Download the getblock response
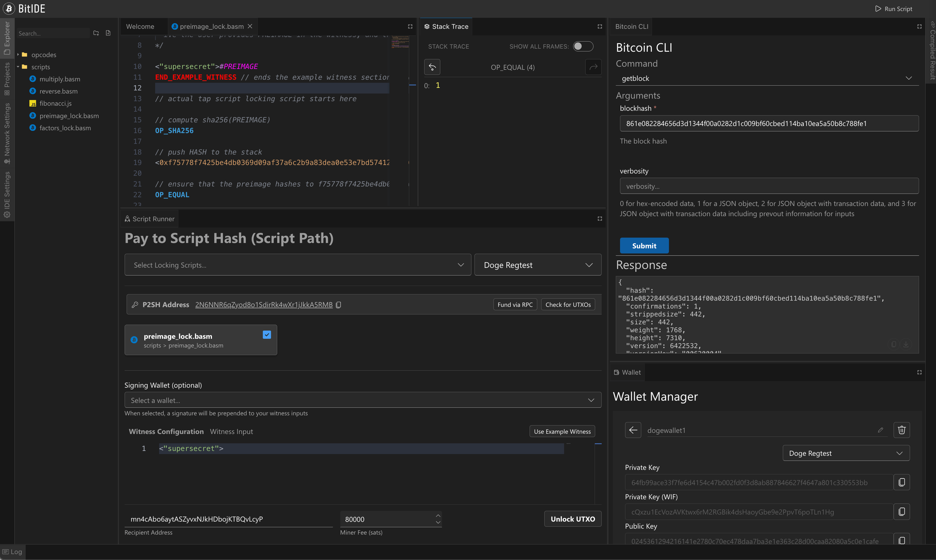Viewport: 936px width, 560px height. pyautogui.click(x=906, y=344)
